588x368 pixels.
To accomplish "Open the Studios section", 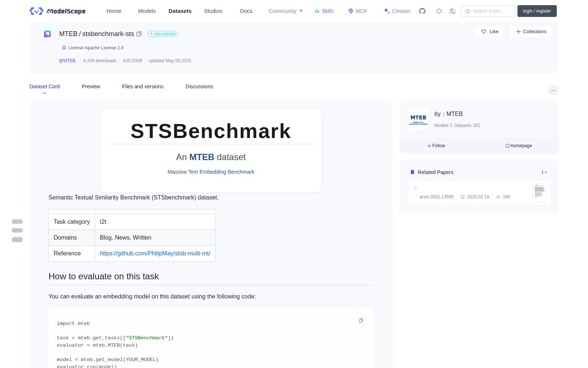I will tap(213, 11).
